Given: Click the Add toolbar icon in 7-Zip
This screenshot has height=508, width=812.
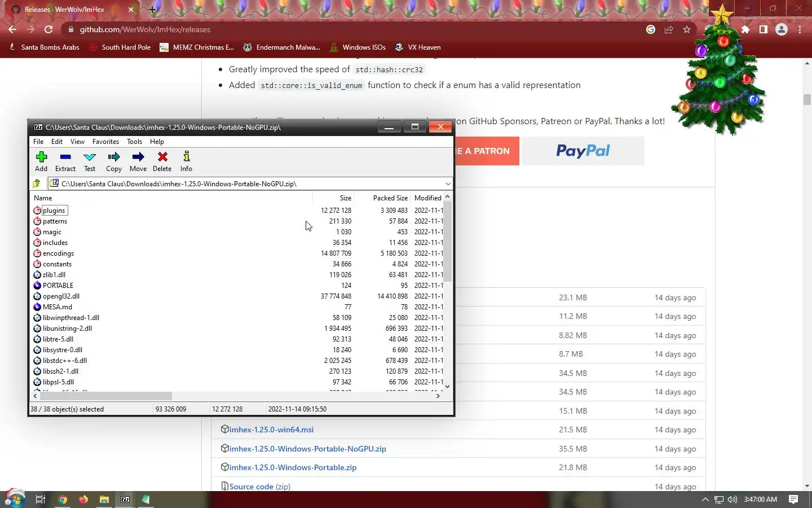Looking at the screenshot, I should point(41,161).
